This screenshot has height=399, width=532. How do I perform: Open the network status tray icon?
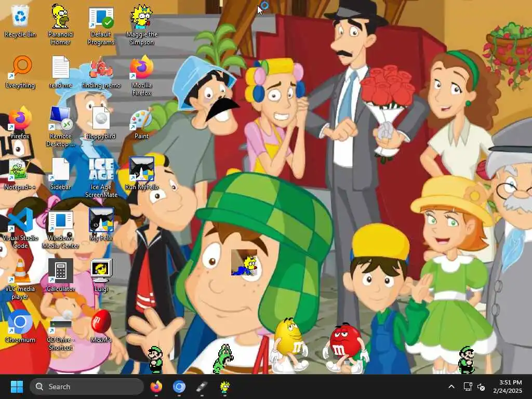[468, 387]
